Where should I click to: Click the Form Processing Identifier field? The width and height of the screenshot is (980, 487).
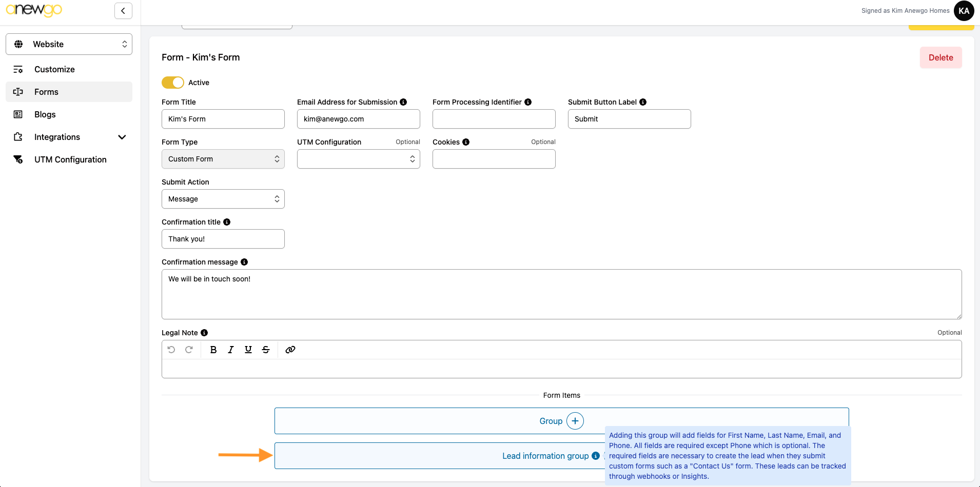(494, 119)
